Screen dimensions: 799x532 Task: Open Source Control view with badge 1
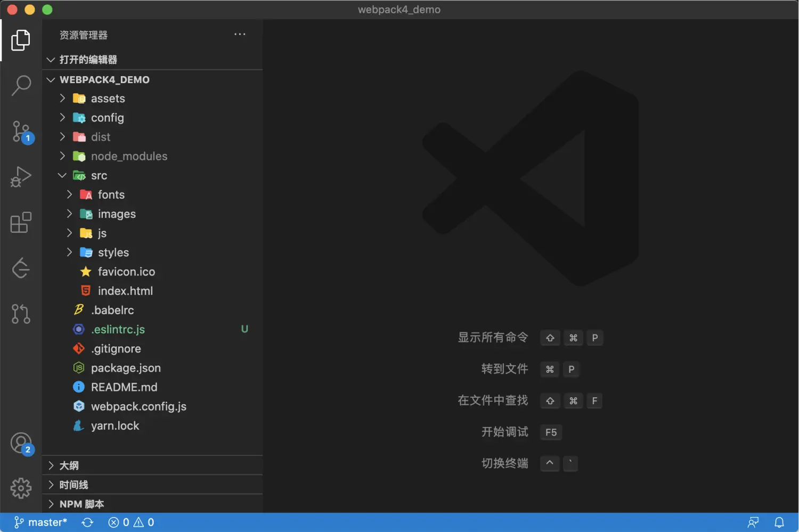tap(22, 132)
